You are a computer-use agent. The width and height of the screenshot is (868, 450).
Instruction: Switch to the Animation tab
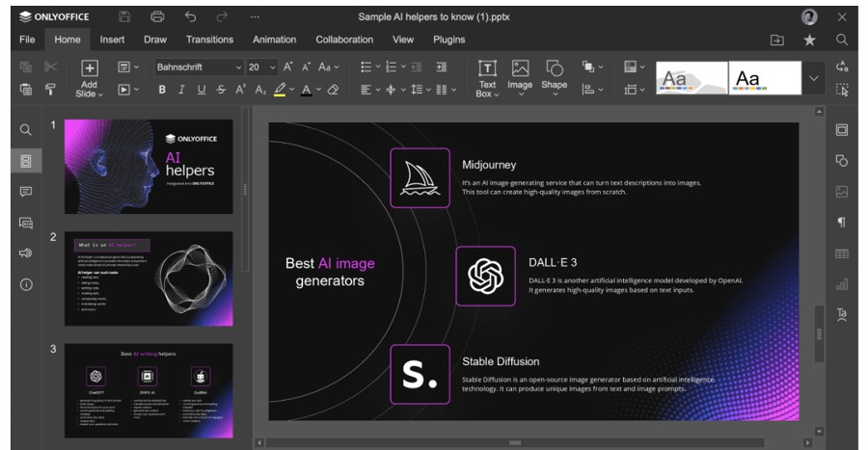tap(275, 40)
